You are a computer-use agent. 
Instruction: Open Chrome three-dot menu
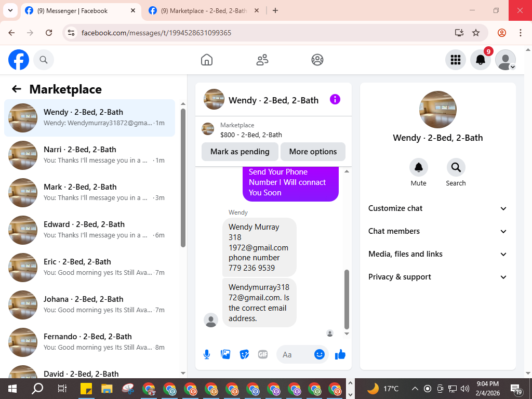pyautogui.click(x=521, y=33)
